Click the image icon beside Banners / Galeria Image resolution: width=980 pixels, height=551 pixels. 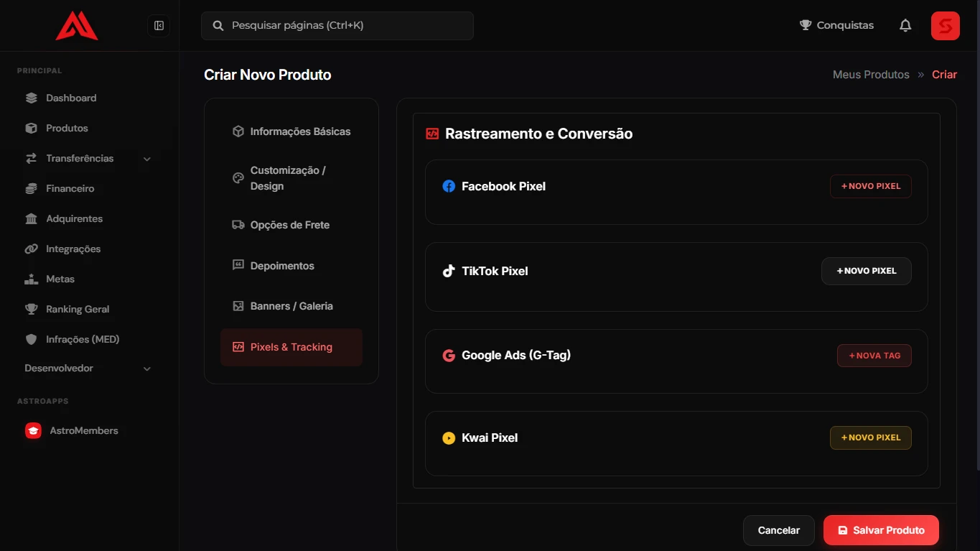click(238, 306)
